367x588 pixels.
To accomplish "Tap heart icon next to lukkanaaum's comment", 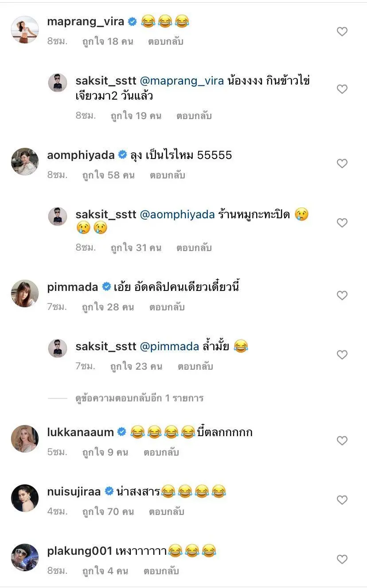I will [342, 441].
